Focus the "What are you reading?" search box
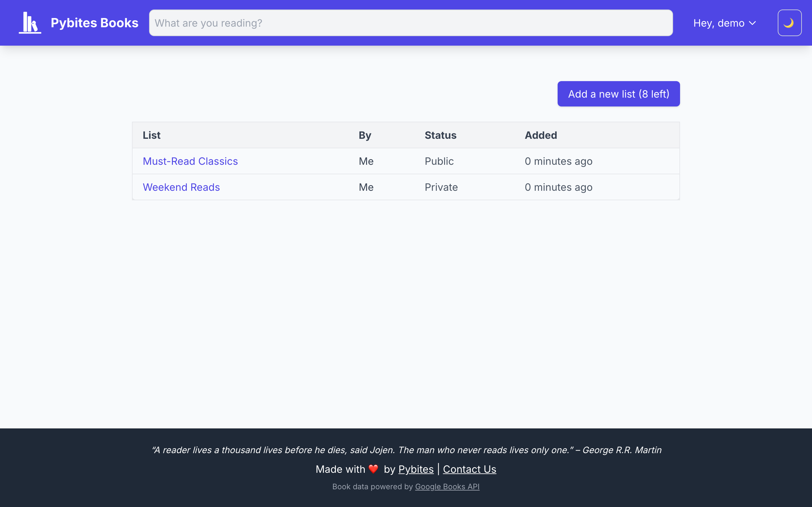Screen dimensions: 812x507 pos(411,23)
